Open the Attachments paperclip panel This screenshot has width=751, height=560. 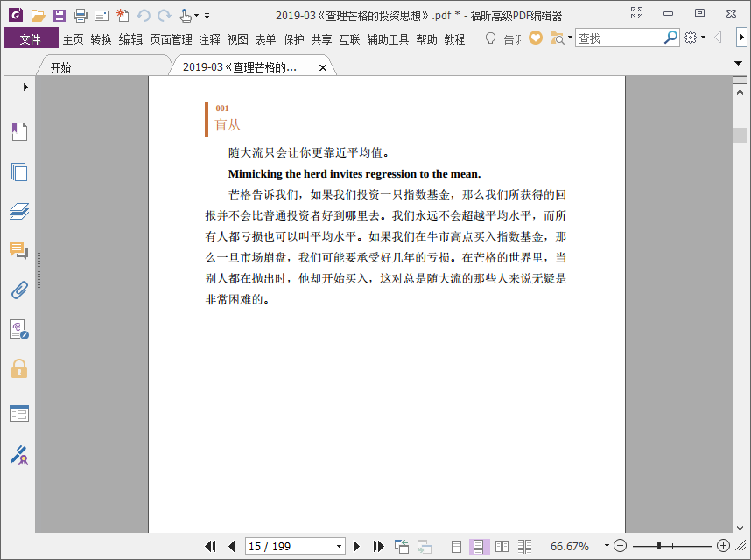click(x=19, y=290)
